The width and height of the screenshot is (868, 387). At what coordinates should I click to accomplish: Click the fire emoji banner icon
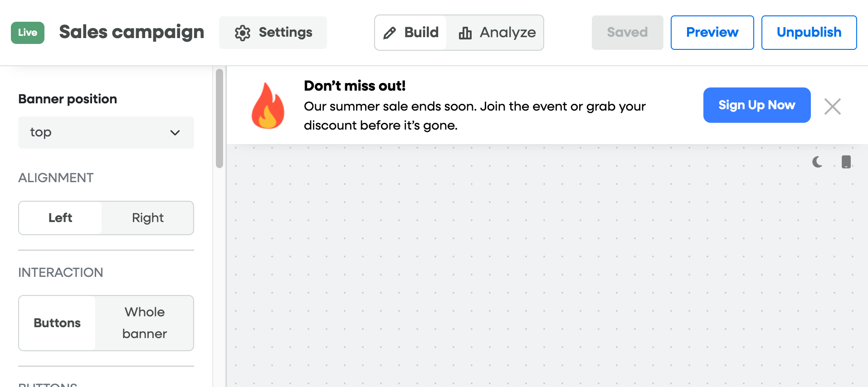(x=268, y=106)
